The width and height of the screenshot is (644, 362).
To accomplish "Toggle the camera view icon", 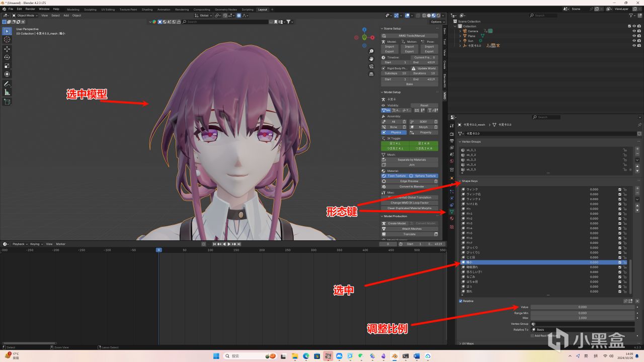I will (371, 66).
